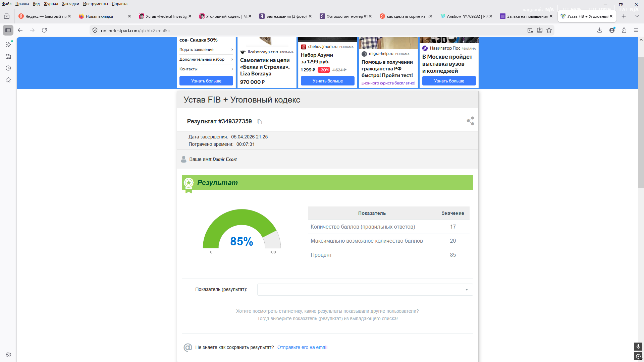644x362 pixels.
Task: Toggle the sidebar panel button
Action: click(8, 30)
